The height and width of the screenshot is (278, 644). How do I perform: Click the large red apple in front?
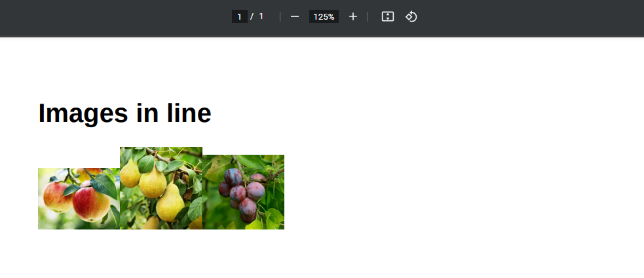coord(90,204)
